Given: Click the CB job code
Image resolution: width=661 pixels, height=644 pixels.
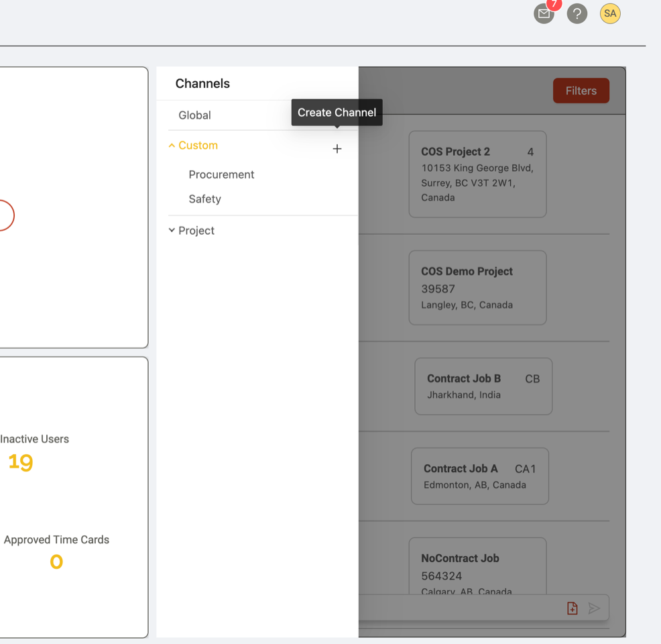Looking at the screenshot, I should [x=532, y=379].
